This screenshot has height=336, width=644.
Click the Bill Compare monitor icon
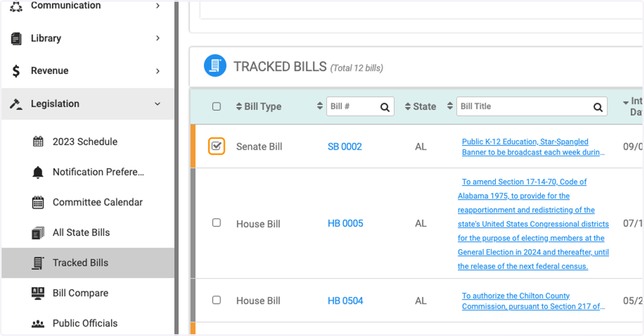38,293
